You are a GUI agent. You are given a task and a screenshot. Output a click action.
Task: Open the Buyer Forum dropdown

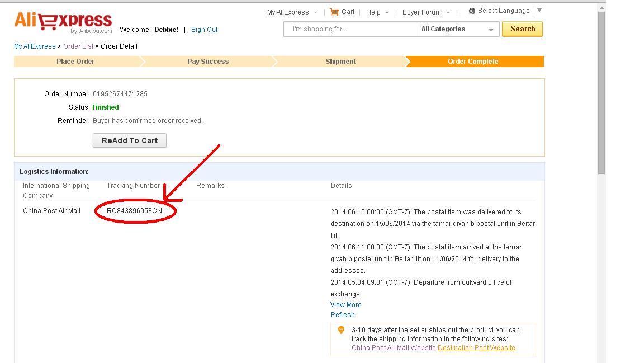[x=426, y=12]
